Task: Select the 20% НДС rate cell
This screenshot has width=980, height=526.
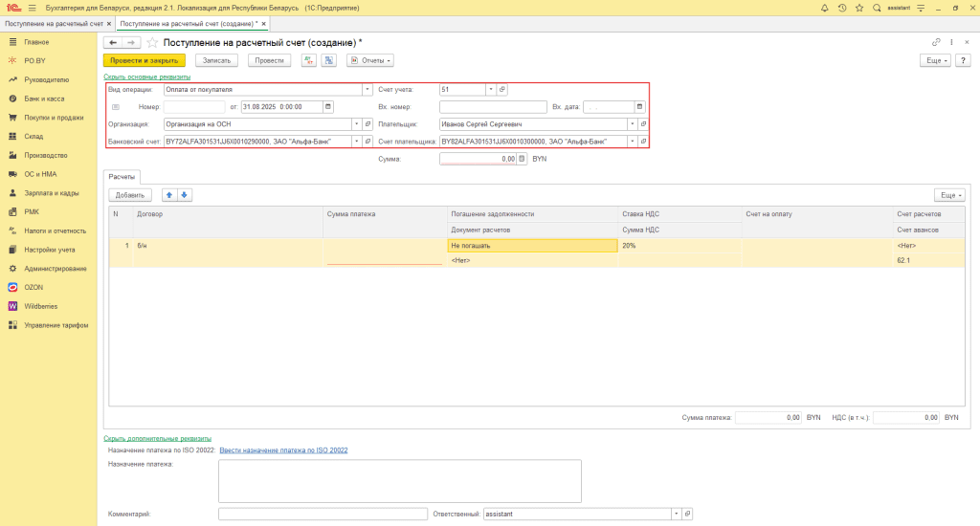Action: tap(679, 246)
